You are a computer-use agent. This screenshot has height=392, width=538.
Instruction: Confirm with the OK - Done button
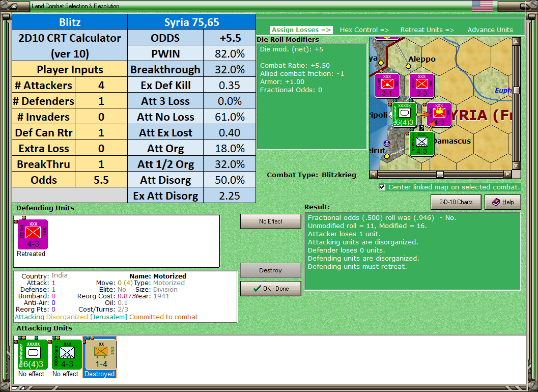[271, 289]
